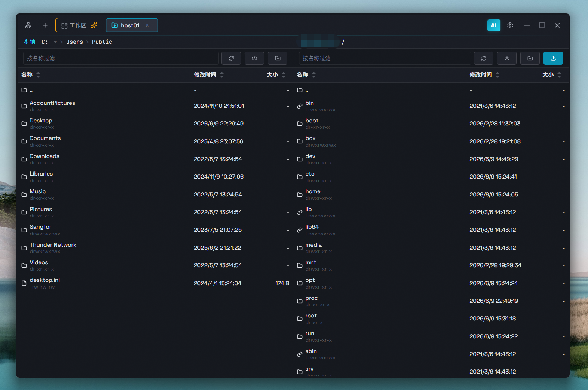Open the AI assistant button

(494, 25)
